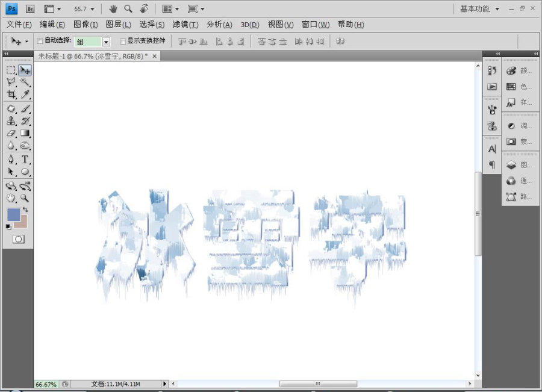Choose the Eraser tool
This screenshot has width=542, height=392.
[11, 134]
